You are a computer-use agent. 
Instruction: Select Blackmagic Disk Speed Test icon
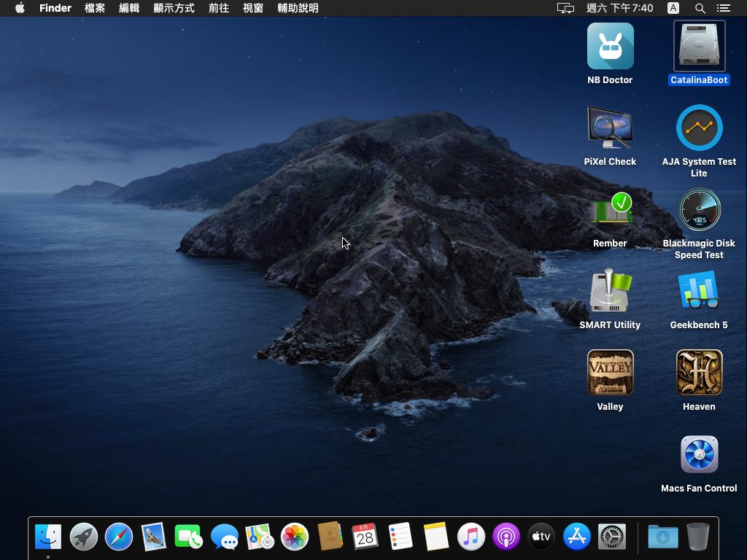pyautogui.click(x=699, y=211)
